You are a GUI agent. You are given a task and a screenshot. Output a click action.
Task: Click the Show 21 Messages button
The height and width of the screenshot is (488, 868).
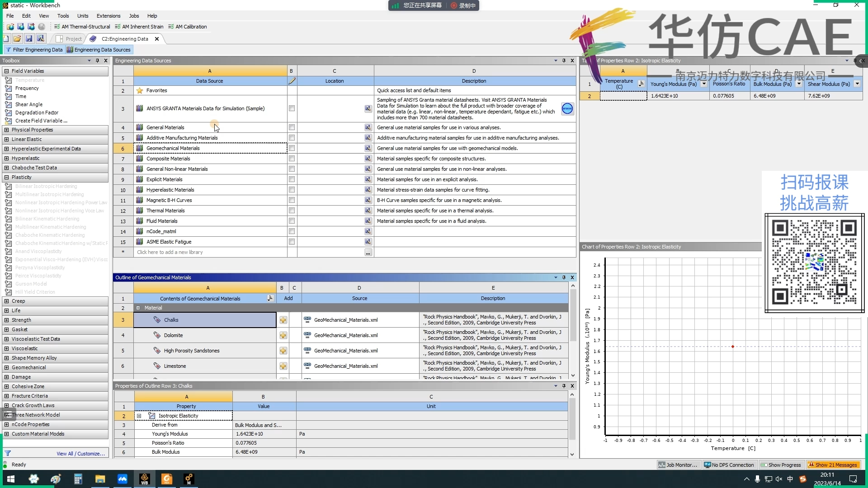833,465
